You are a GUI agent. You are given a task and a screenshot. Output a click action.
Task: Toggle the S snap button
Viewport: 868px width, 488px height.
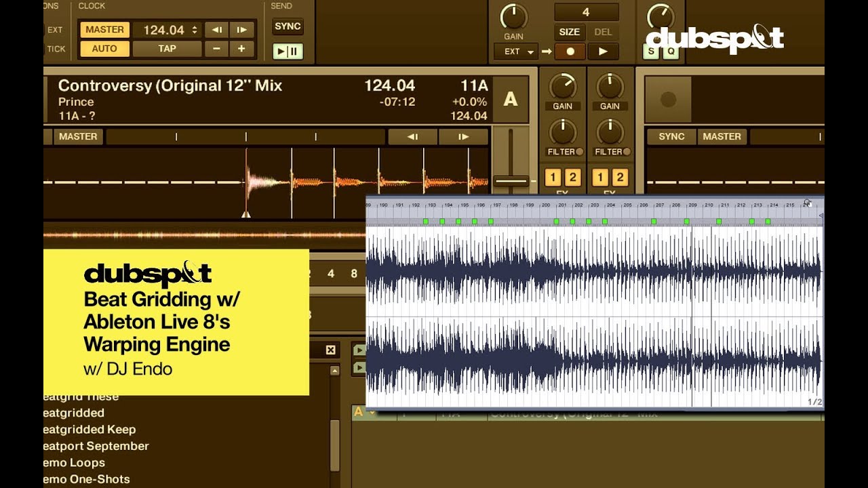click(x=652, y=52)
